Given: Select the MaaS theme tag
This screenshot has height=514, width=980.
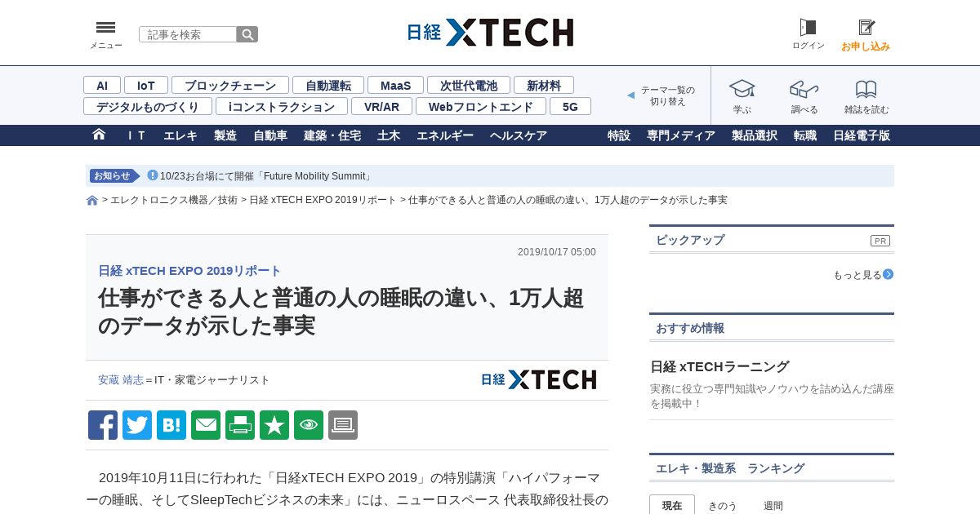Looking at the screenshot, I should click(395, 85).
